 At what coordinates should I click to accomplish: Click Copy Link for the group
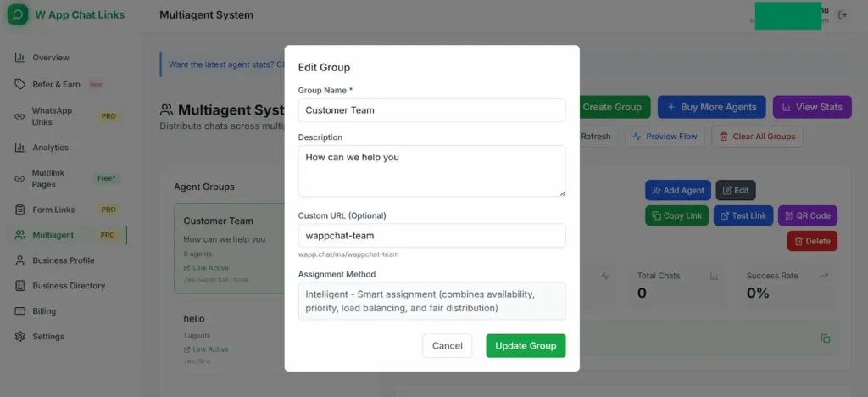[x=676, y=215]
